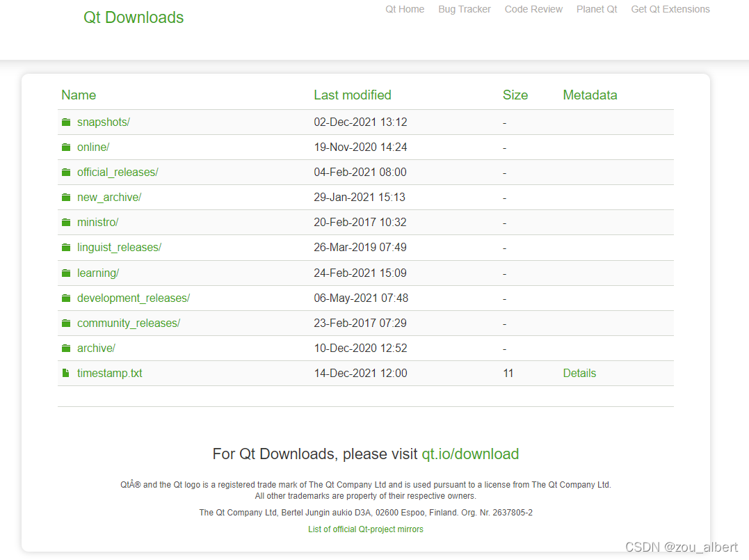Click the folder icon next to snapshots/
This screenshot has height=560, width=749.
tap(66, 122)
